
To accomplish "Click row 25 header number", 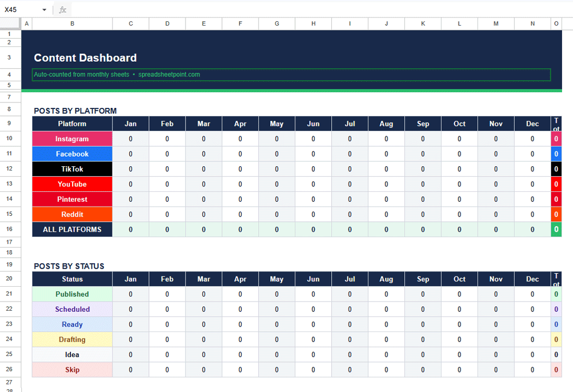I will (9, 354).
